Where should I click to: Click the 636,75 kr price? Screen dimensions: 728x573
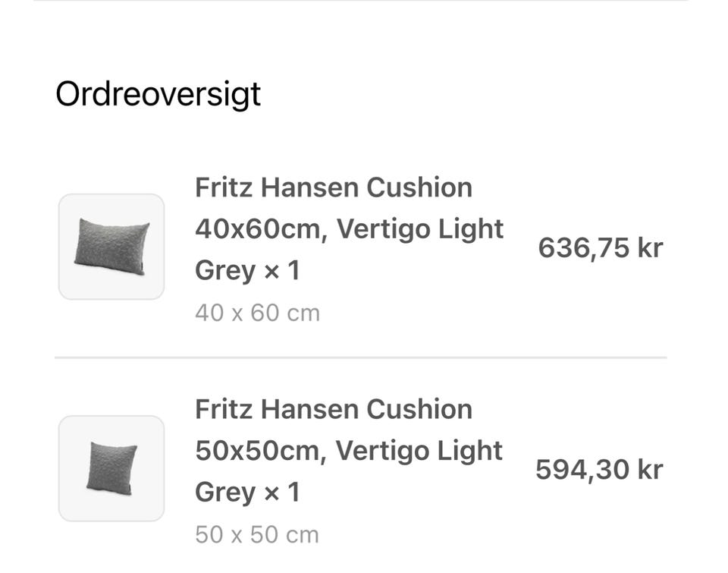[600, 247]
